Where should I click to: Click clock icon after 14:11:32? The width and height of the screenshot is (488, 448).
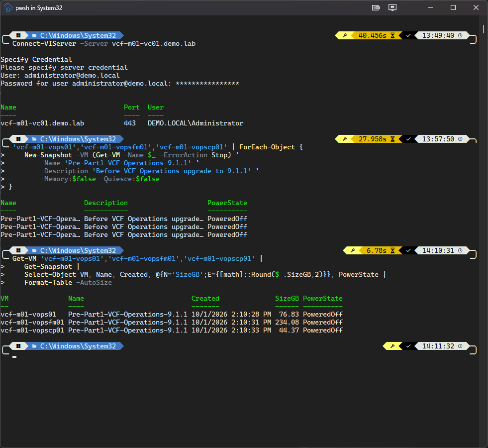tap(460, 346)
